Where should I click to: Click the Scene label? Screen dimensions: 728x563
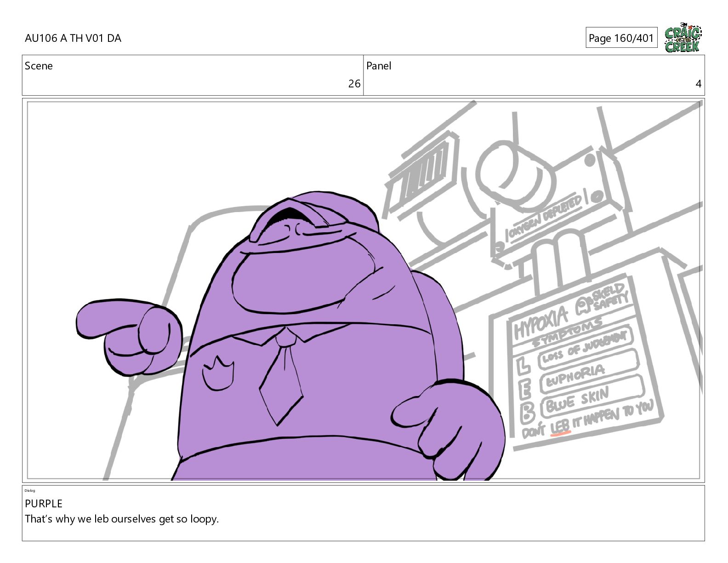coord(39,66)
